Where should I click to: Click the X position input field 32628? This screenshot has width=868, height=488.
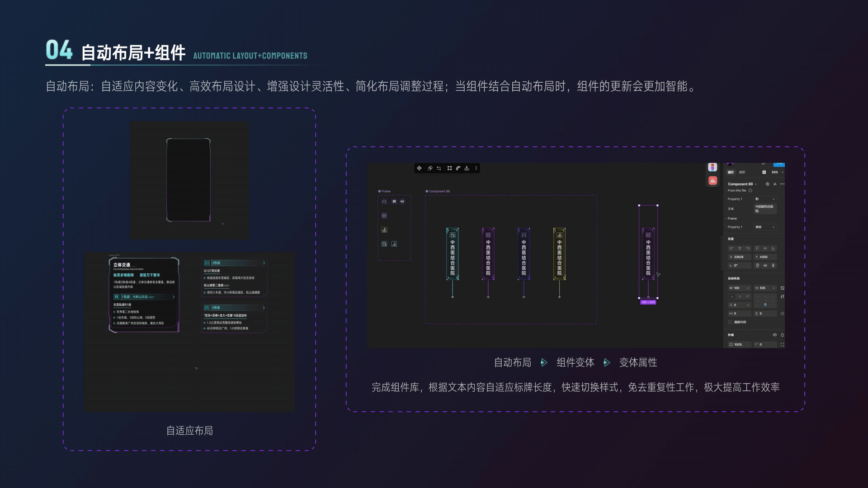coord(739,257)
